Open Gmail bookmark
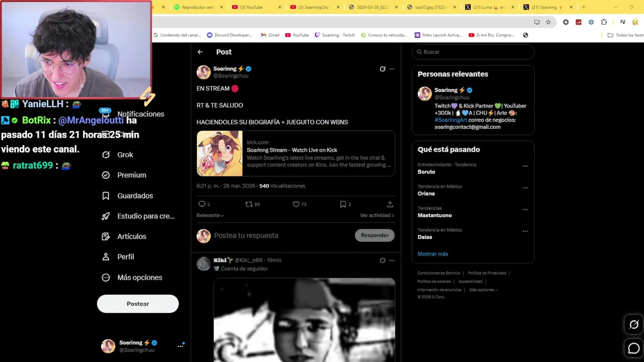This screenshot has width=644, height=362. click(x=270, y=35)
